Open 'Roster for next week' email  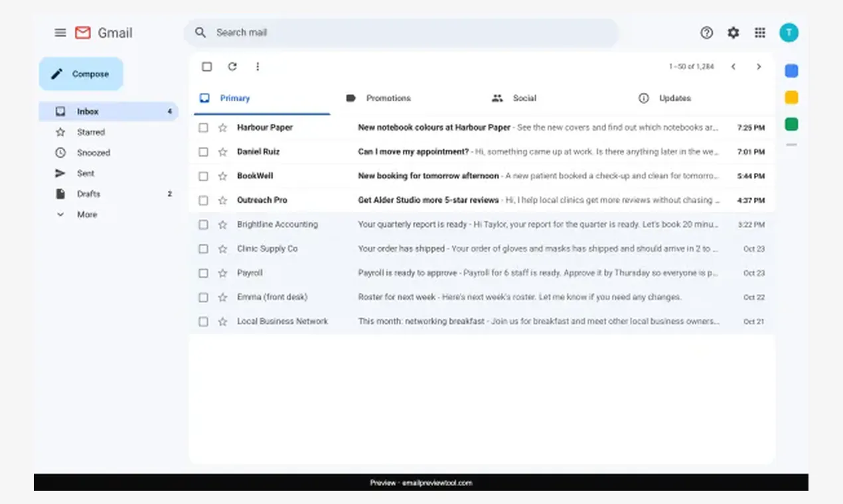(482, 297)
